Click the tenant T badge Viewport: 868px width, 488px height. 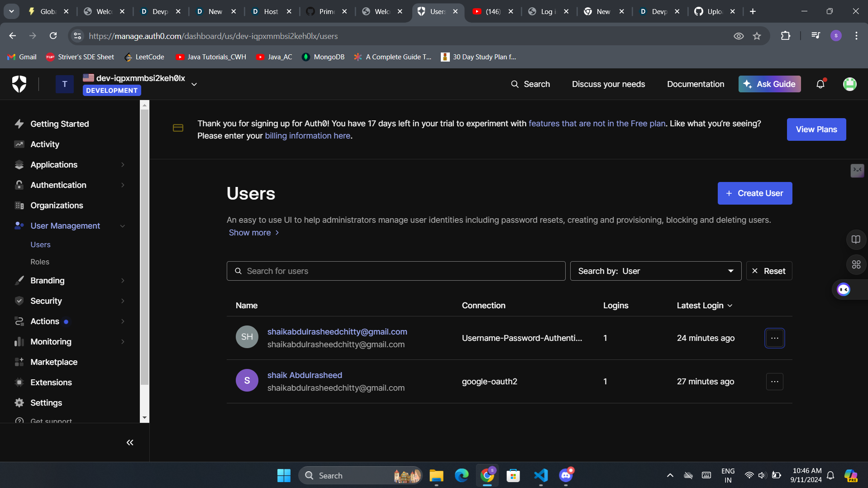click(x=65, y=84)
